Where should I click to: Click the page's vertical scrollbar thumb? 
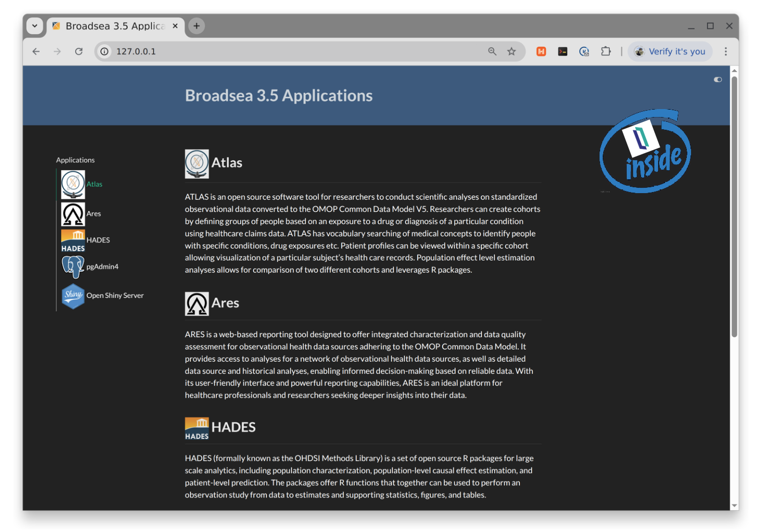pyautogui.click(x=734, y=207)
